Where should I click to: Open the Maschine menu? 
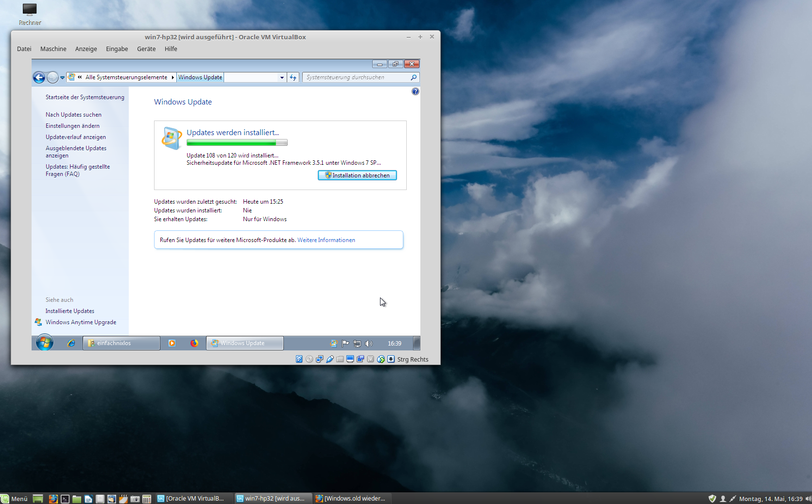[53, 49]
